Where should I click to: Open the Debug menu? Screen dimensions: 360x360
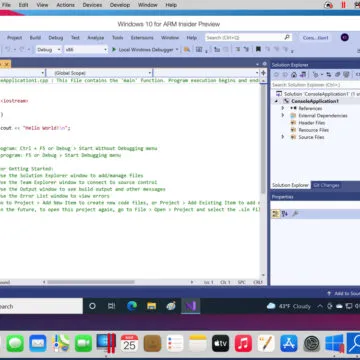coord(56,38)
